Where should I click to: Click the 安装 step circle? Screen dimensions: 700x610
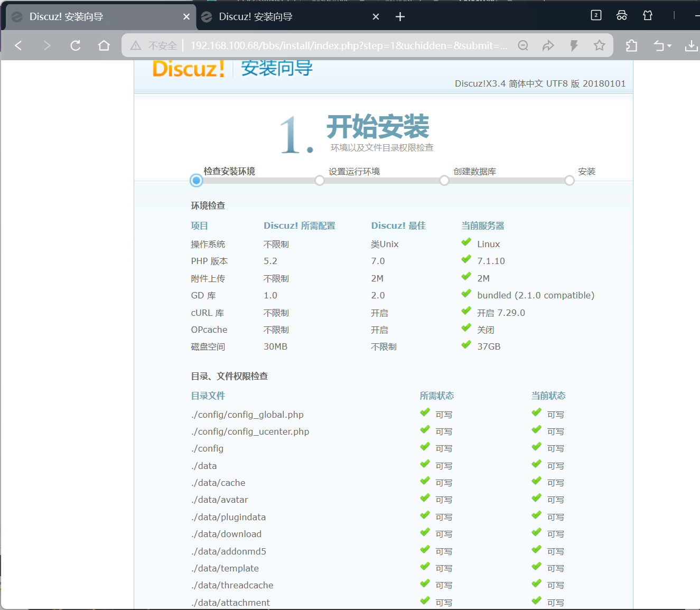(570, 181)
